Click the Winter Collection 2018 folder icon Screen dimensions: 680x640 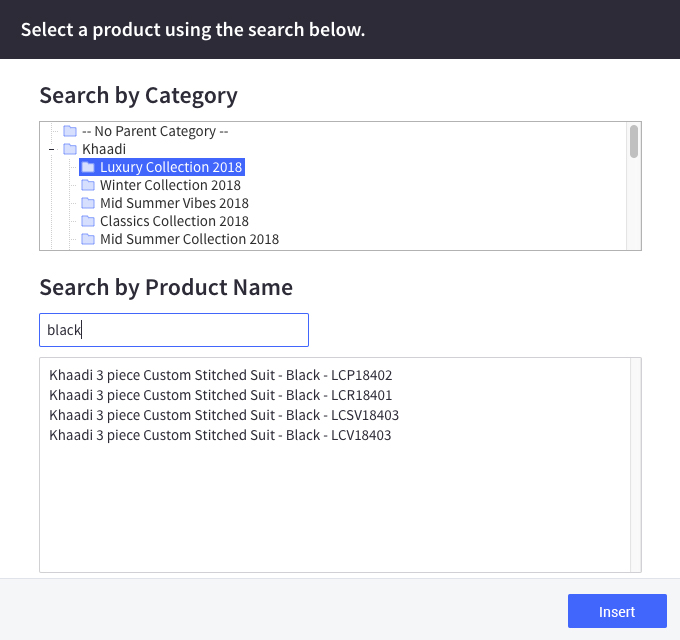(88, 185)
